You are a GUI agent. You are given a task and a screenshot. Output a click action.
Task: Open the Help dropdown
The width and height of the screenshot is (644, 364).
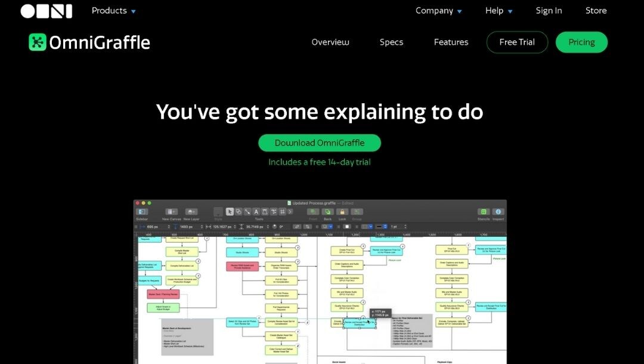coord(498,11)
